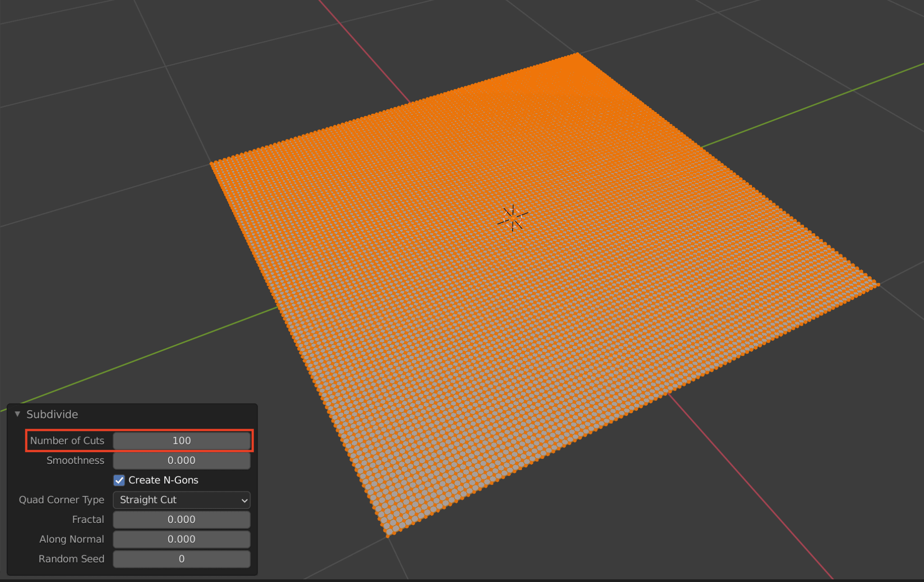Click the Fractal value slider
924x582 pixels.
pos(181,519)
